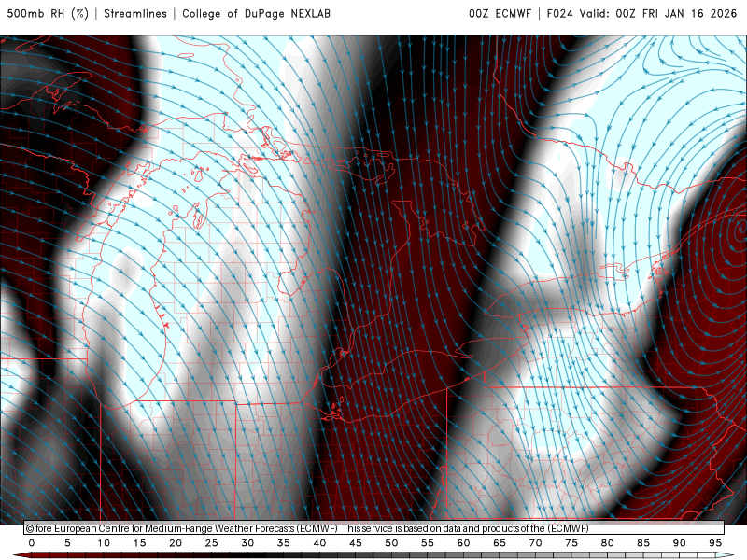Click the '35' colorbar scale label
The height and width of the screenshot is (560, 747).
pyautogui.click(x=284, y=543)
